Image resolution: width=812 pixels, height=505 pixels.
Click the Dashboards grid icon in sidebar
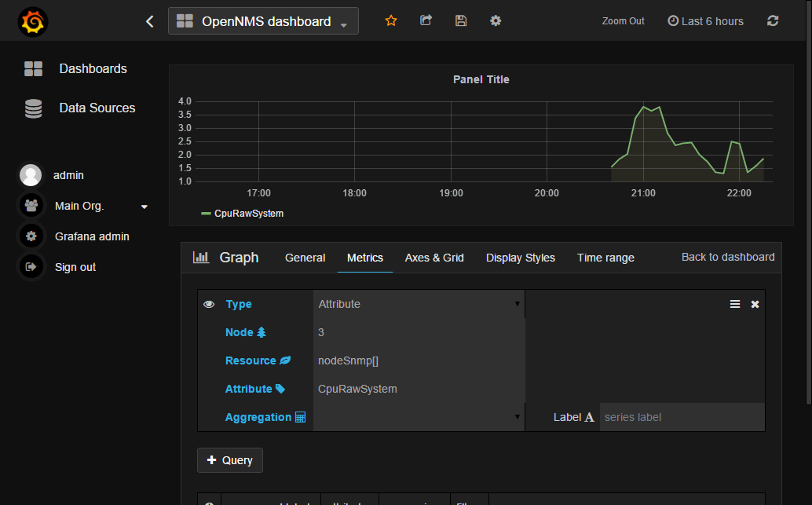pyautogui.click(x=33, y=68)
